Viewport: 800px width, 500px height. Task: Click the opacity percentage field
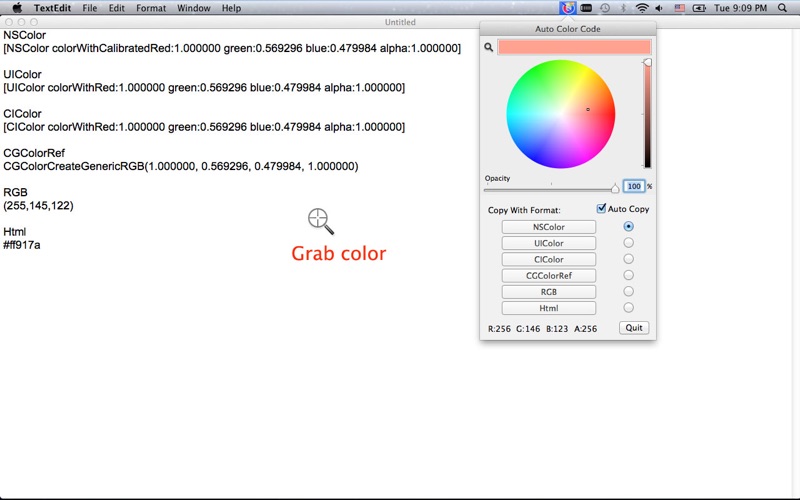coord(634,186)
